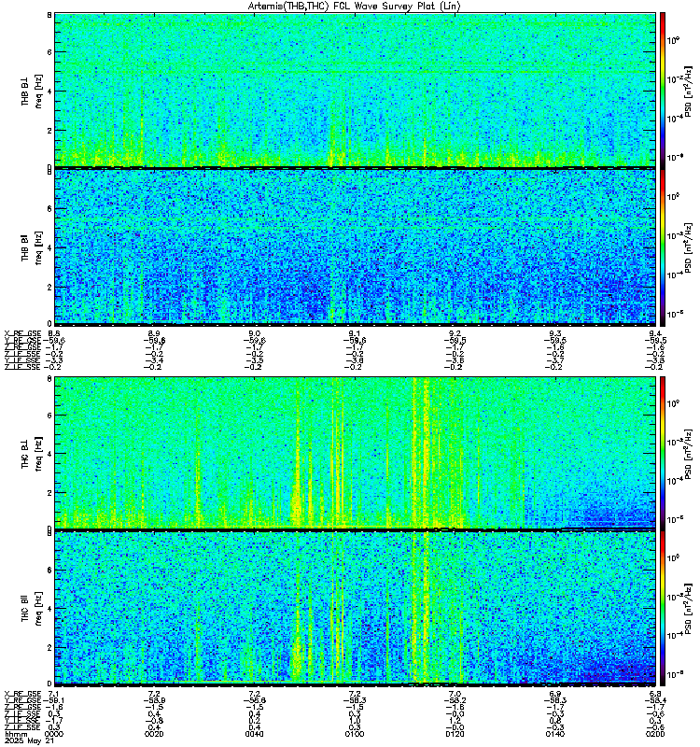
Task: Click the THC B-parallel spectrogram panel
Action: pyautogui.click(x=356, y=608)
